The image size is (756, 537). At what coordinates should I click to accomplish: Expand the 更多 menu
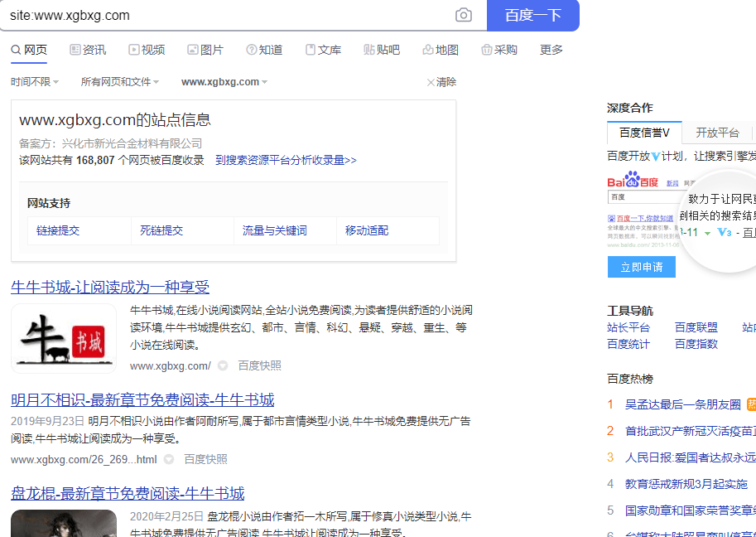point(551,50)
